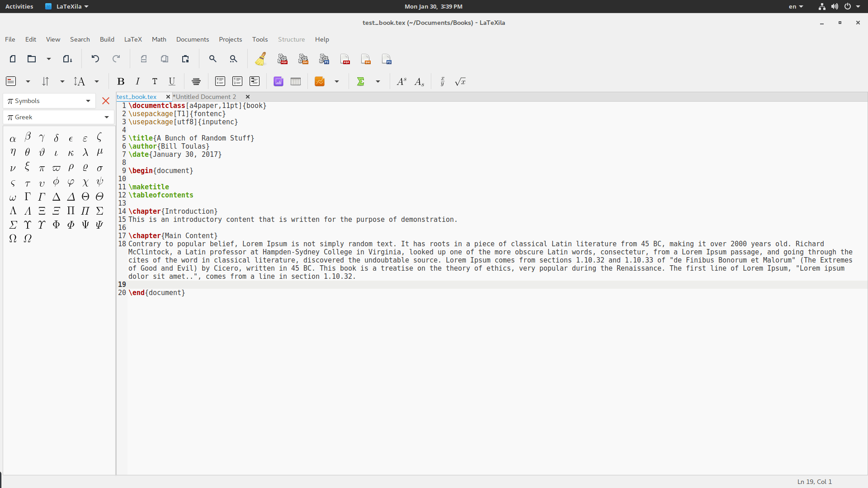Open the presentation dropdown arrow
Viewport: 868px width, 488px height.
(337, 81)
